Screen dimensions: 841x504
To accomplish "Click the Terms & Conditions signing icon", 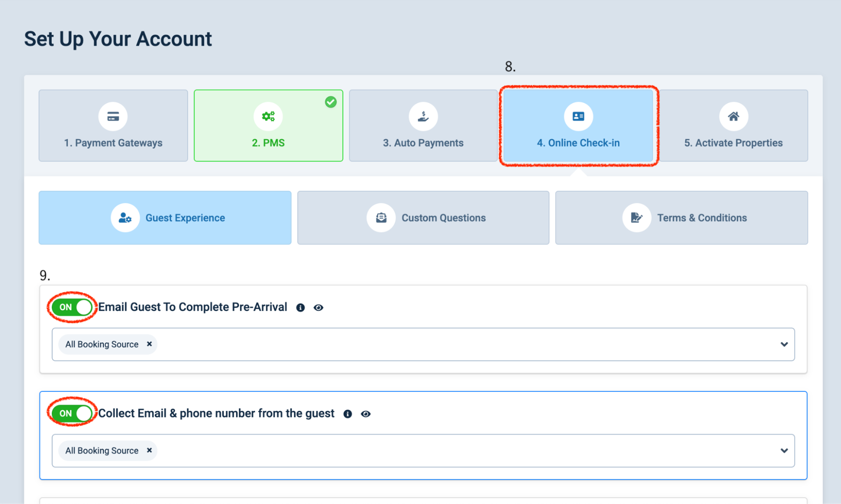I will click(x=637, y=218).
